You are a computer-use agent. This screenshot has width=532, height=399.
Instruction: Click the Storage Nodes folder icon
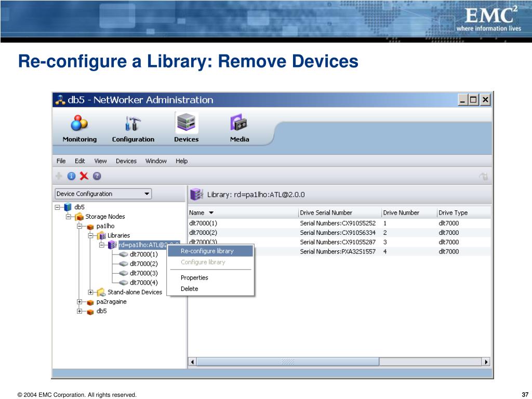[79, 217]
